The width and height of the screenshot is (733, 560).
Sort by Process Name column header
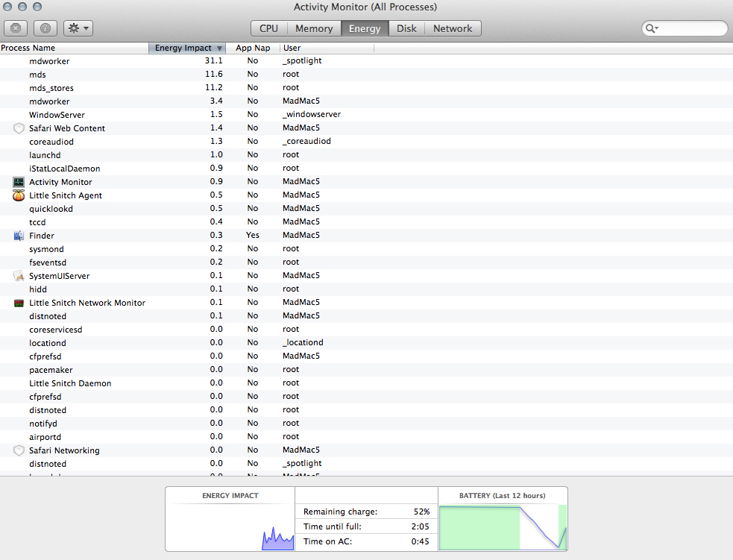coord(75,48)
